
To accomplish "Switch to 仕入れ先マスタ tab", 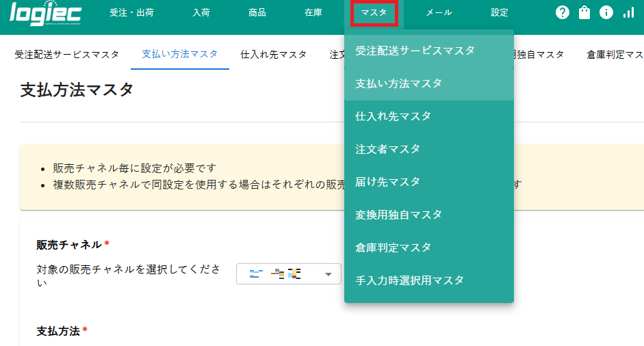I will coord(274,55).
